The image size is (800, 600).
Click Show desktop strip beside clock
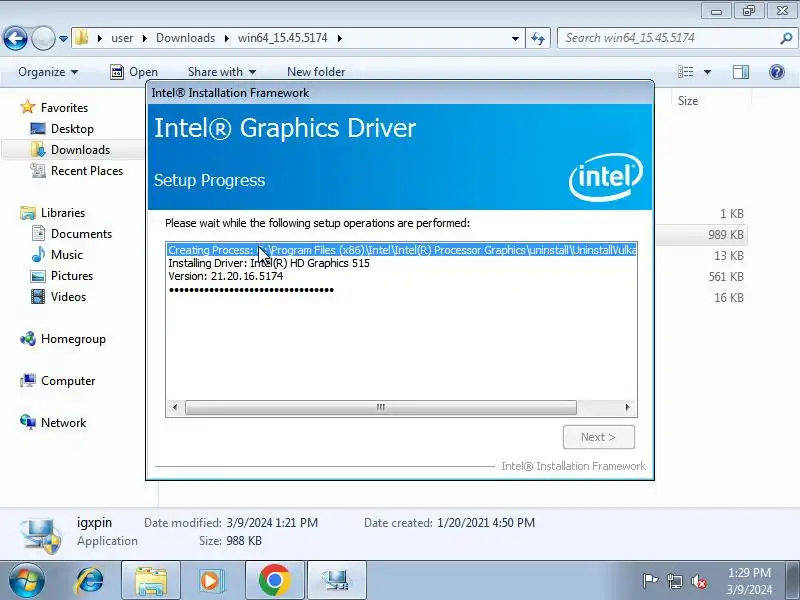point(793,580)
